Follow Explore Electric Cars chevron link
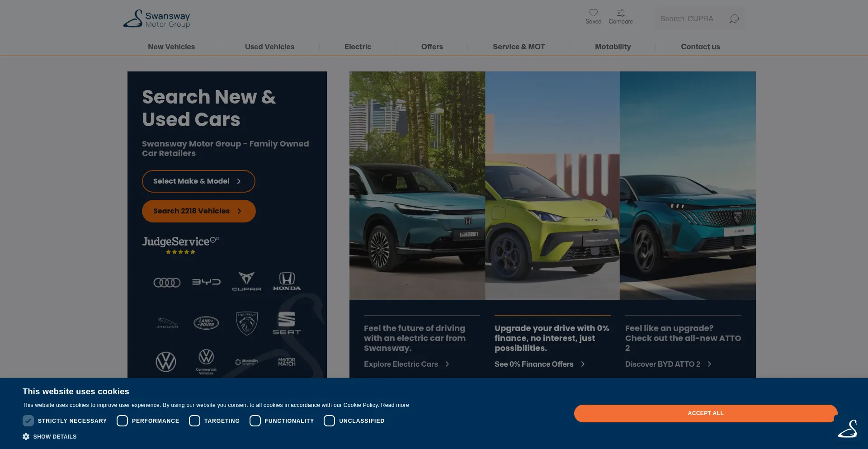The width and height of the screenshot is (868, 449). (x=406, y=364)
